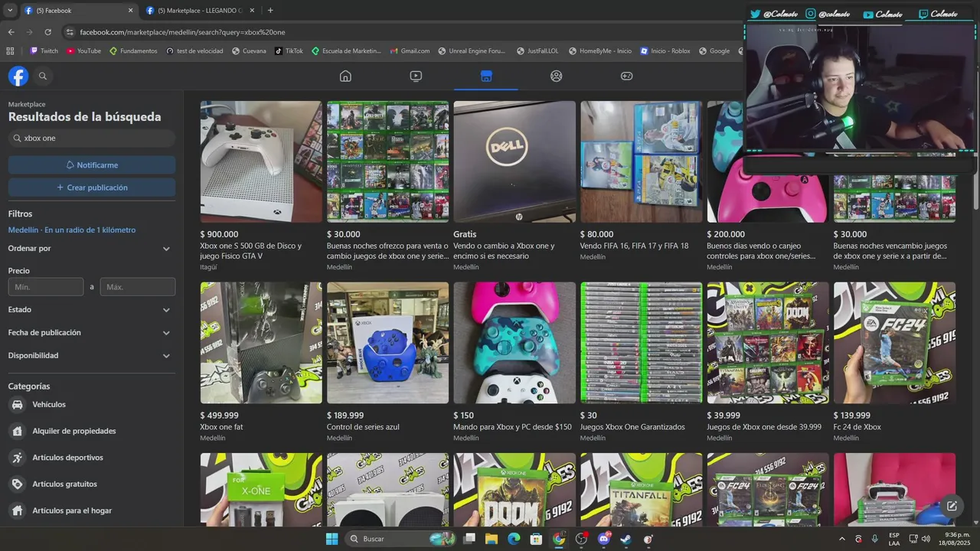Click the Artículos para el hogar icon
Viewport: 980px width, 551px height.
click(17, 510)
